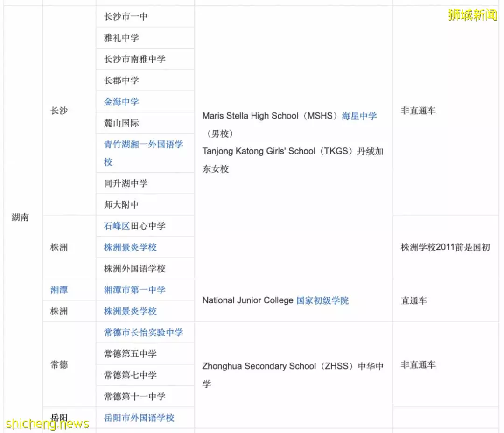
Task: Select the 常德第七中学 cell
Action: 145,375
